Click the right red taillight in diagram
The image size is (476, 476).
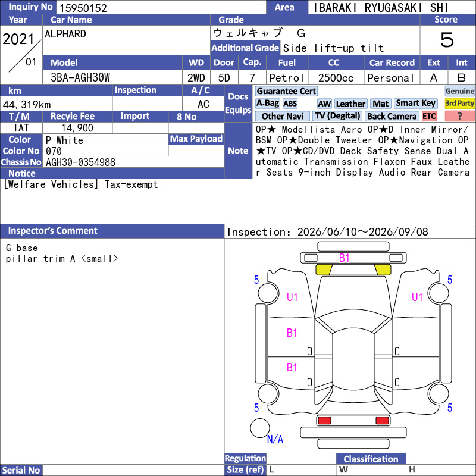(382, 421)
